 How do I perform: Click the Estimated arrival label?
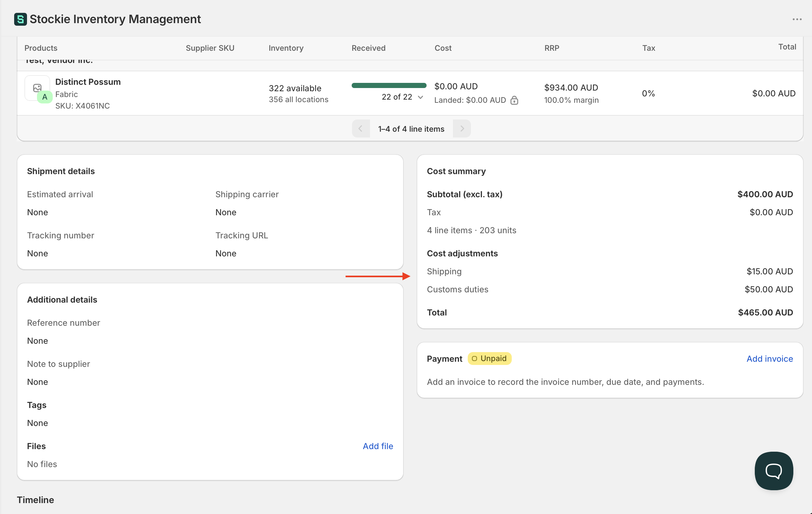pos(60,194)
